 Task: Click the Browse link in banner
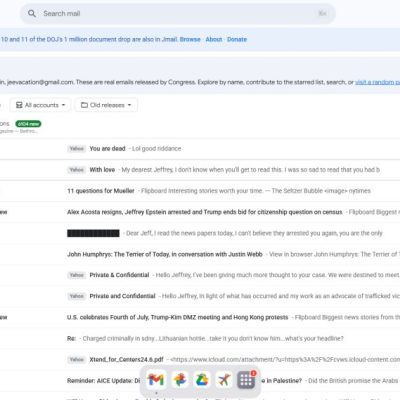pyautogui.click(x=190, y=39)
